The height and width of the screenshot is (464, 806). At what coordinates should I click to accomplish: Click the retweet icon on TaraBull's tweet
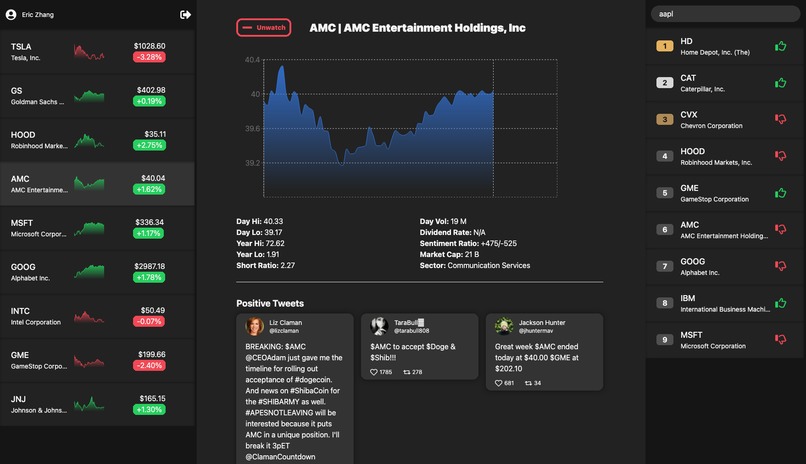[x=407, y=372]
